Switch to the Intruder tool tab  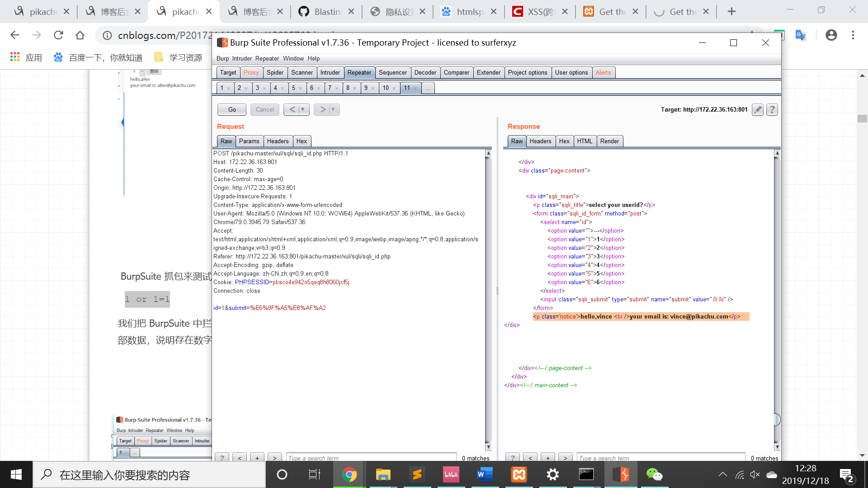point(330,72)
